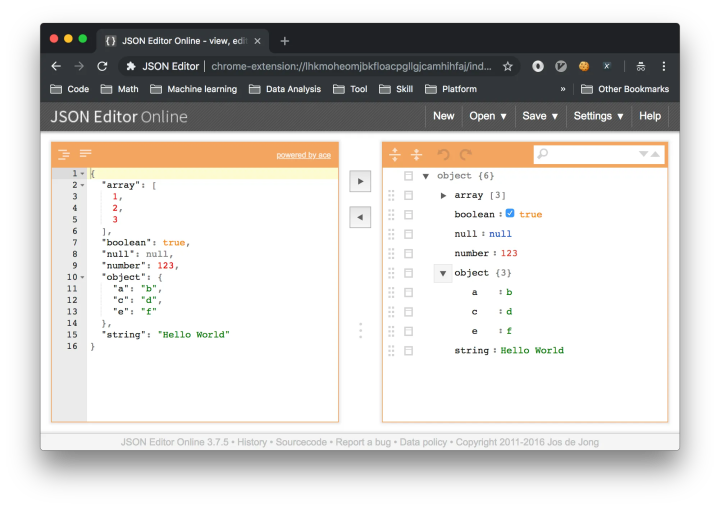Image resolution: width=720 pixels, height=508 pixels.
Task: Click the number value 123 in tree
Action: (x=509, y=254)
